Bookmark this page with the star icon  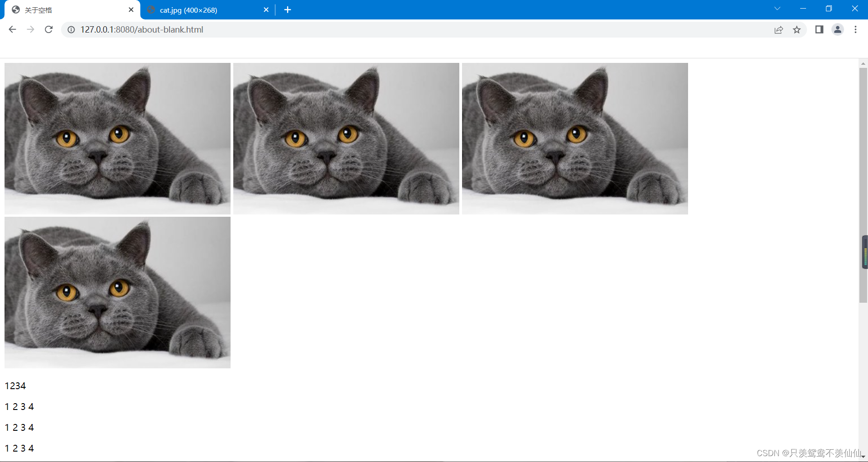coord(797,29)
